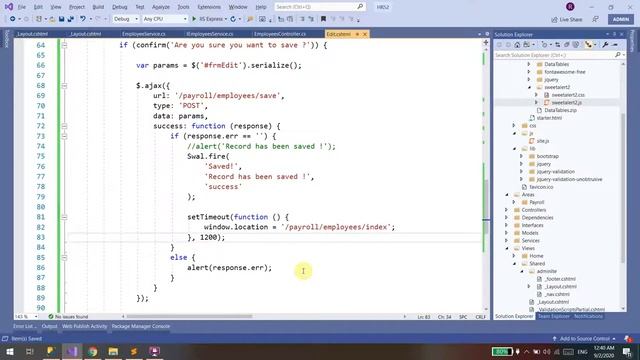Click the Visual Studio search magnifier icon
Screen dimensions: 640x360
tap(360, 7)
